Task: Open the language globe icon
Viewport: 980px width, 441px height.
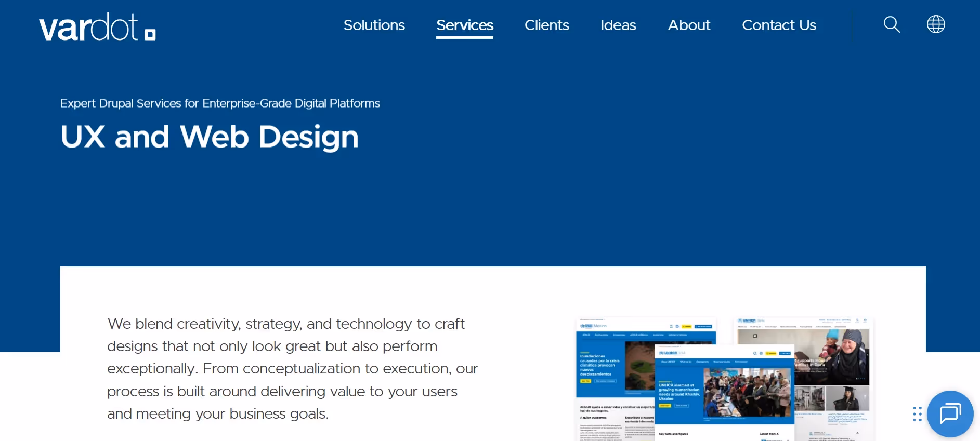Action: pos(936,24)
